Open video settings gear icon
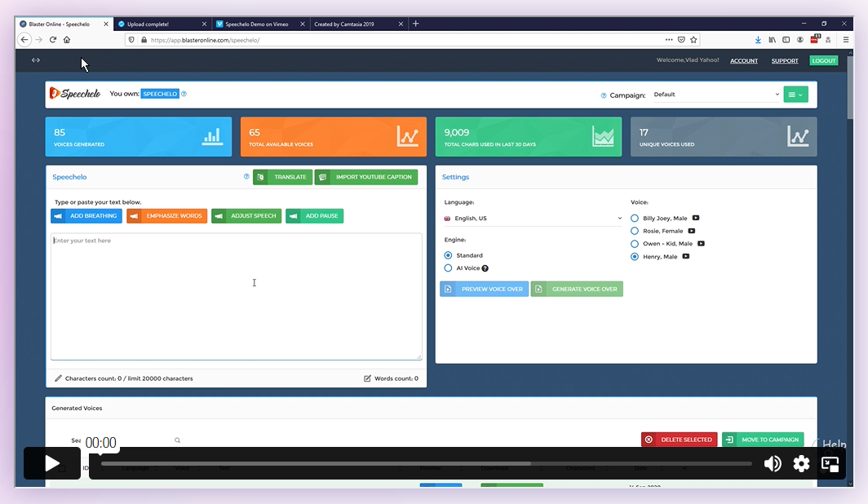 (x=801, y=464)
